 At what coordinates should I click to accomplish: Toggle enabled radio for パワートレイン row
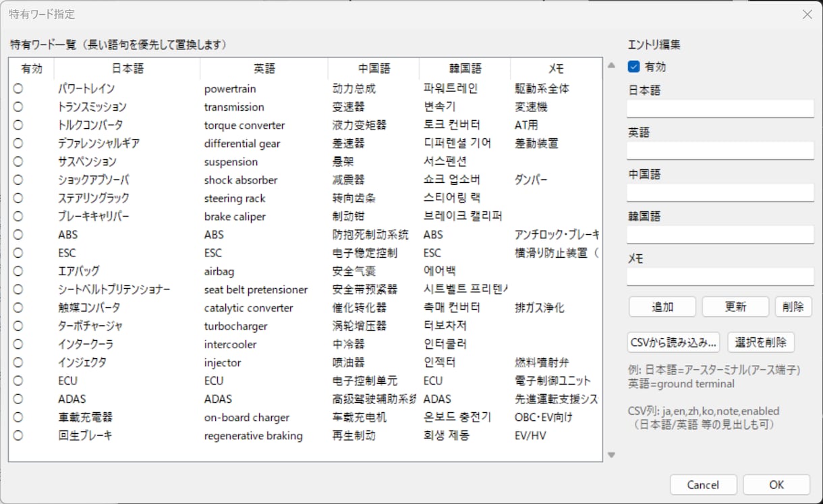point(18,88)
